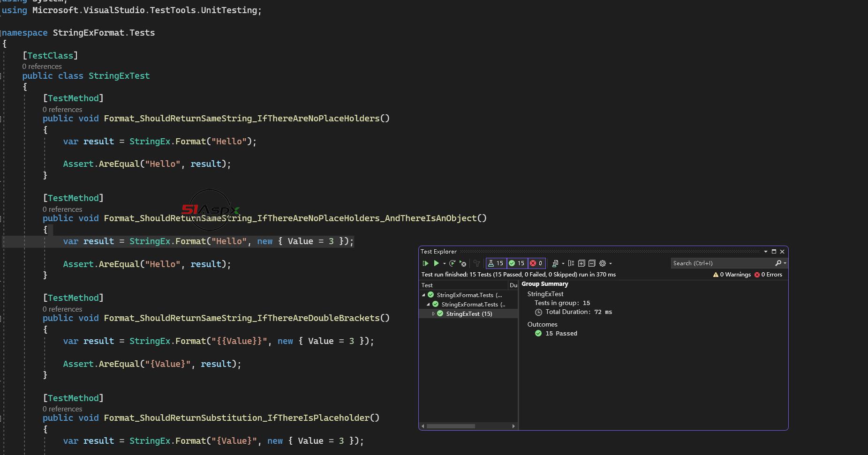Click the Test Explorer search field
Screen dimensions: 868x455
point(722,263)
